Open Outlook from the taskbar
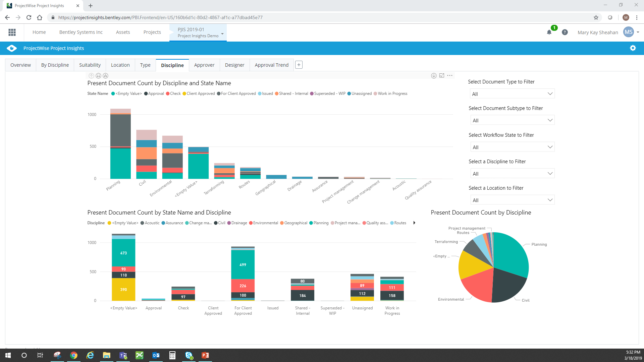The height and width of the screenshot is (362, 644). coord(156,355)
